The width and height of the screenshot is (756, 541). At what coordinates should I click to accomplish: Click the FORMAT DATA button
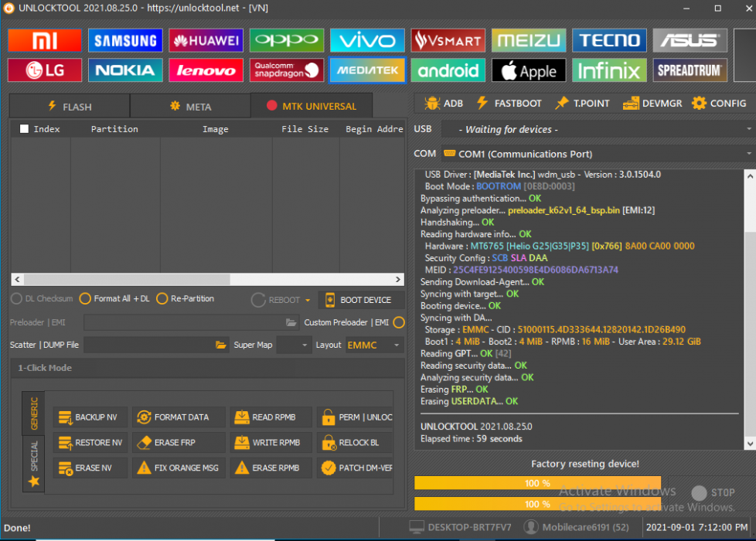click(179, 417)
